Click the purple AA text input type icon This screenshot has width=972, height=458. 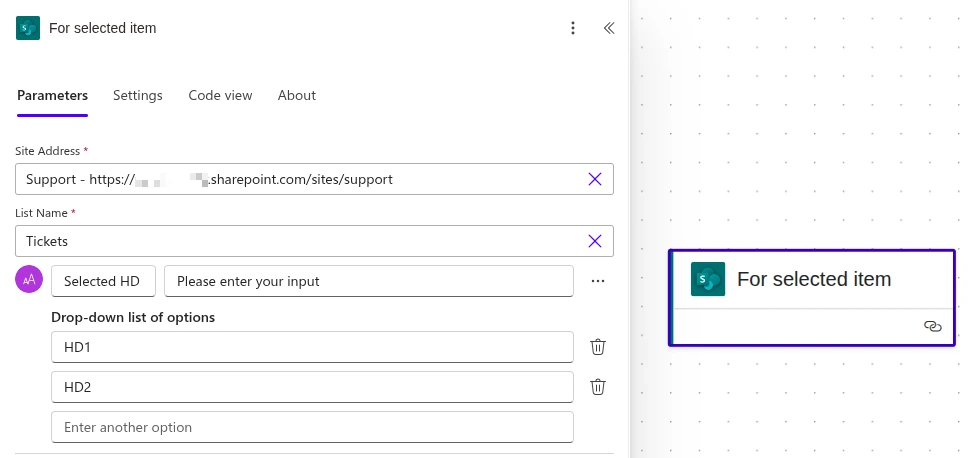pyautogui.click(x=29, y=280)
